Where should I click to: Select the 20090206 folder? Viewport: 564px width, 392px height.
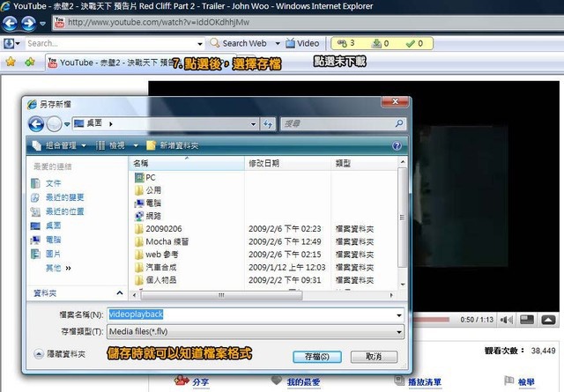click(x=159, y=229)
